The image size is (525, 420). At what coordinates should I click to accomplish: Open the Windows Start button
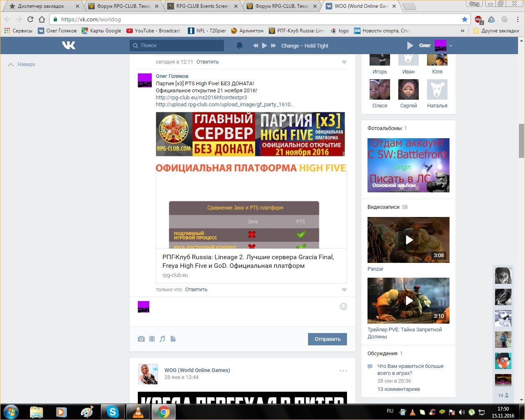pyautogui.click(x=11, y=412)
